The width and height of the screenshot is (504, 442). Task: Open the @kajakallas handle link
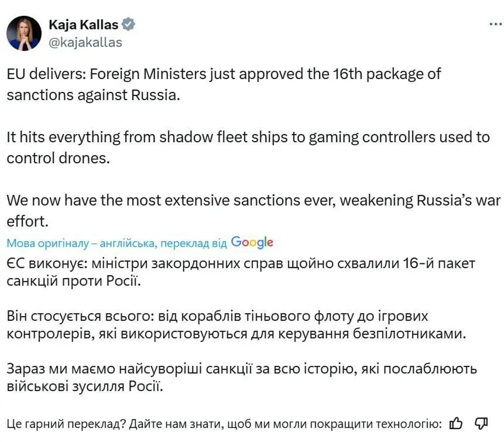point(85,42)
